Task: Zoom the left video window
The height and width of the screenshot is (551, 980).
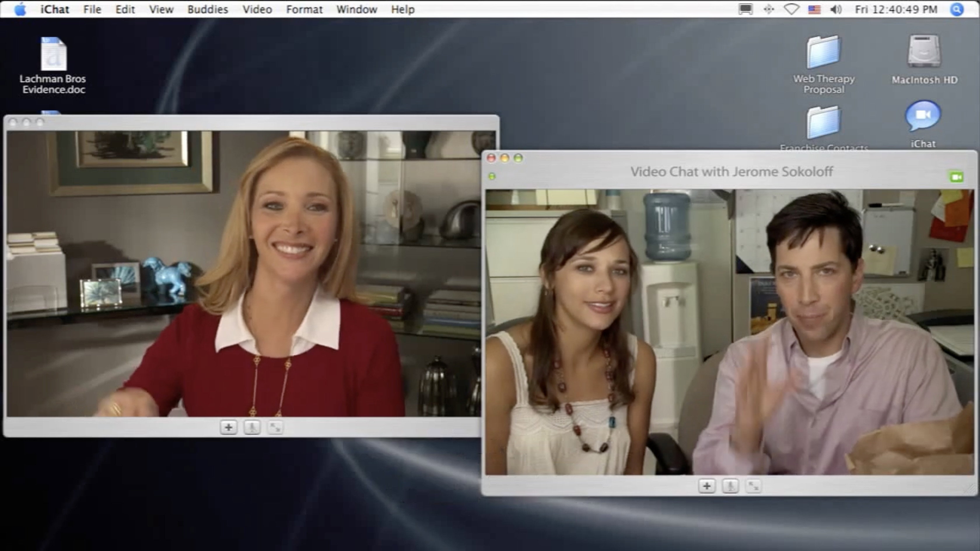Action: pos(40,122)
